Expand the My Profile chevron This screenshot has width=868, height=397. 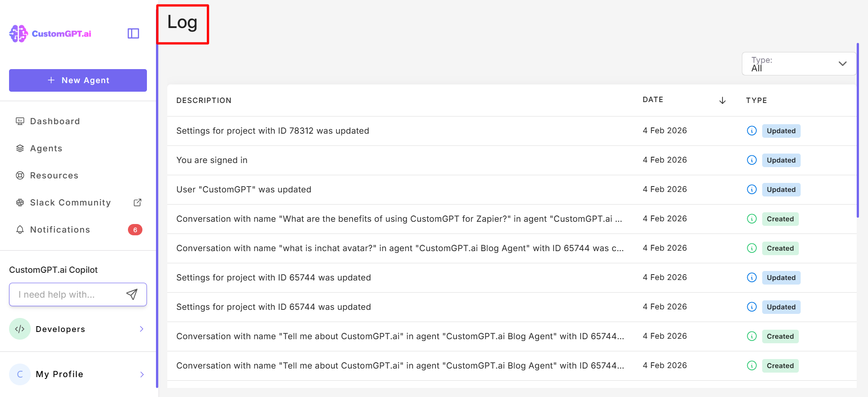[142, 374]
